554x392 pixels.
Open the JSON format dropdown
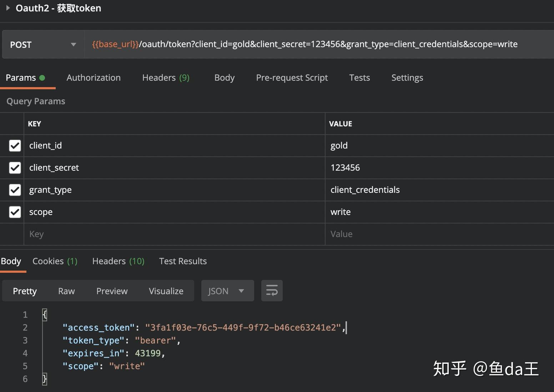(227, 291)
